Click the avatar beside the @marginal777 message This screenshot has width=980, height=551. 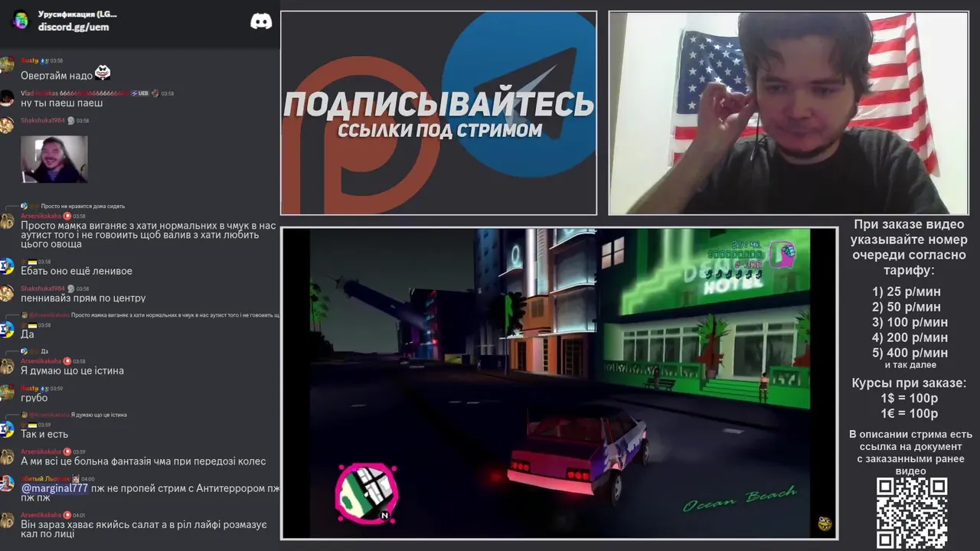(x=7, y=484)
